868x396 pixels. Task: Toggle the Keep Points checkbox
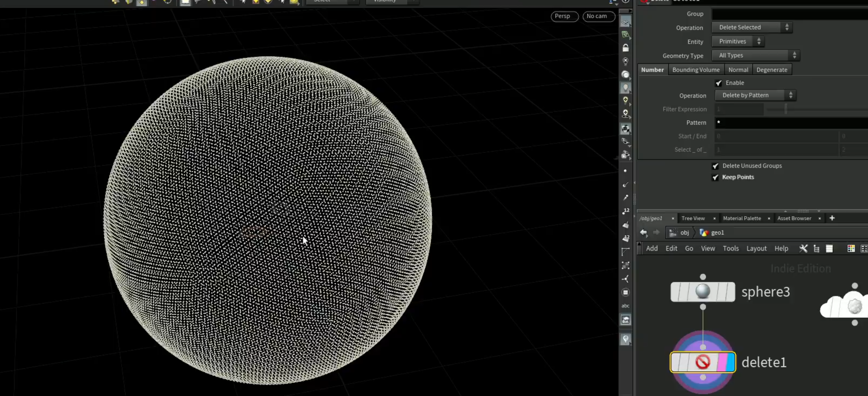pyautogui.click(x=715, y=177)
